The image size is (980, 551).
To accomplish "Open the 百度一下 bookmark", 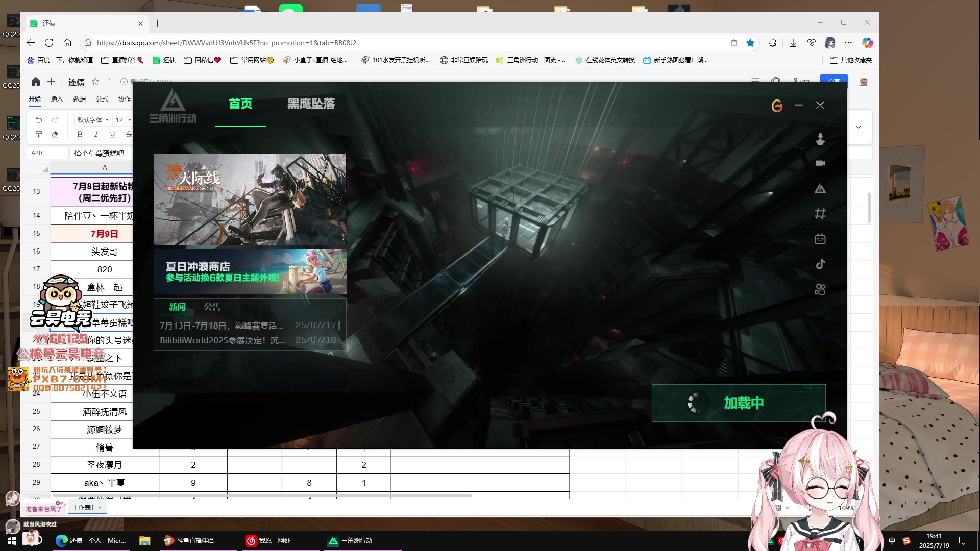I will [60, 60].
